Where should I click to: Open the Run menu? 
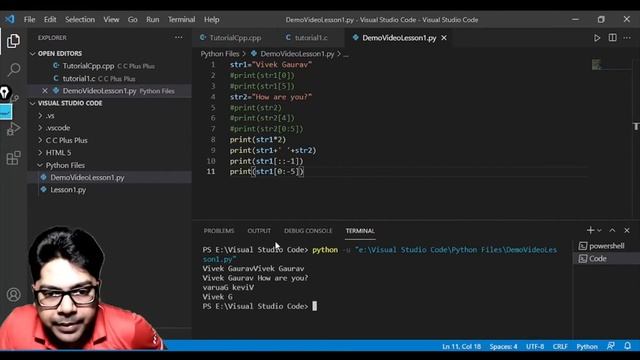pos(153,19)
